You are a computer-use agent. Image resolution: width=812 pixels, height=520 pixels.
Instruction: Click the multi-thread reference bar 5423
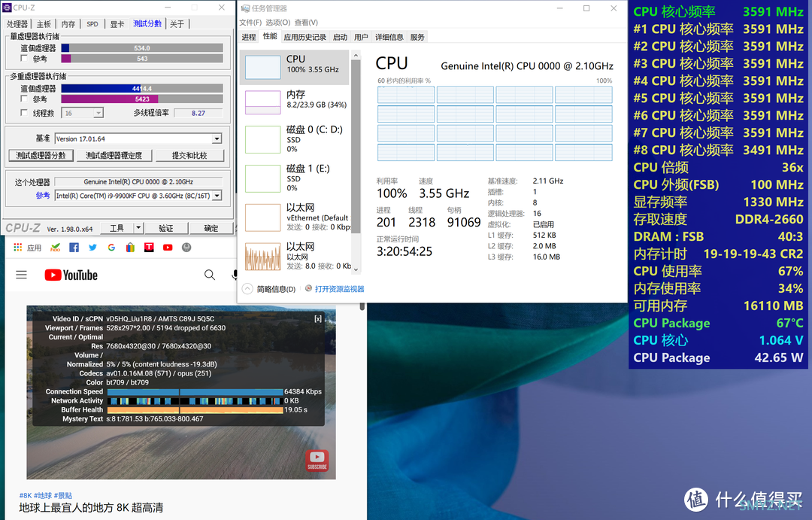pyautogui.click(x=142, y=99)
